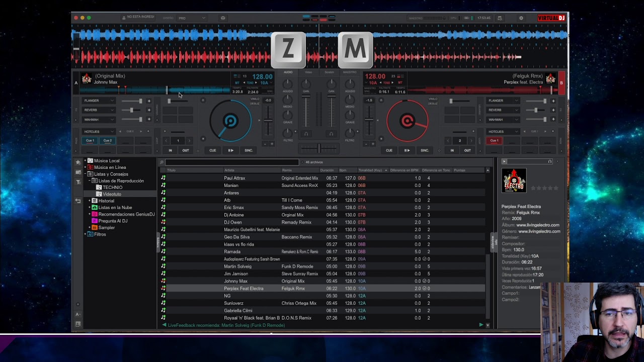Set loop IN point on deck A
The width and height of the screenshot is (644, 362).
170,150
